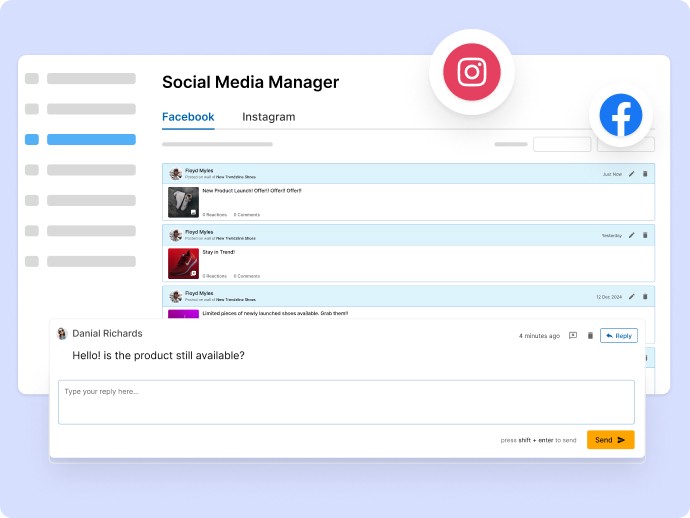Click Danial Richards' avatar
Screen dimensions: 690x518
point(62,334)
